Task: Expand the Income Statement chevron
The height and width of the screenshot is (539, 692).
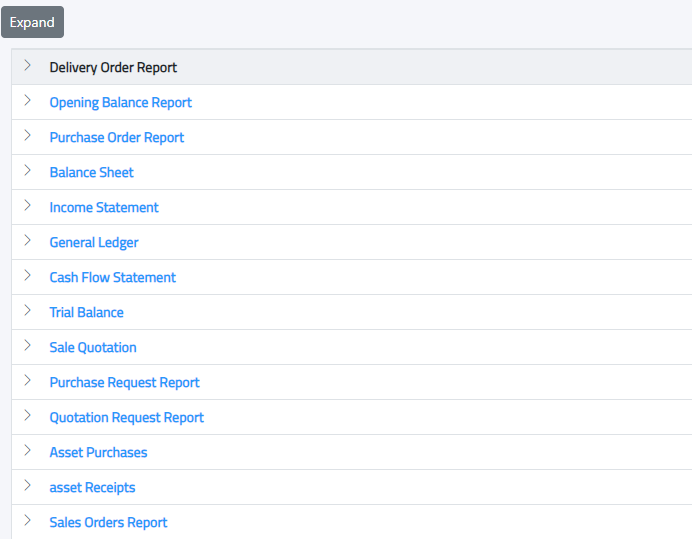Action: coord(27,207)
